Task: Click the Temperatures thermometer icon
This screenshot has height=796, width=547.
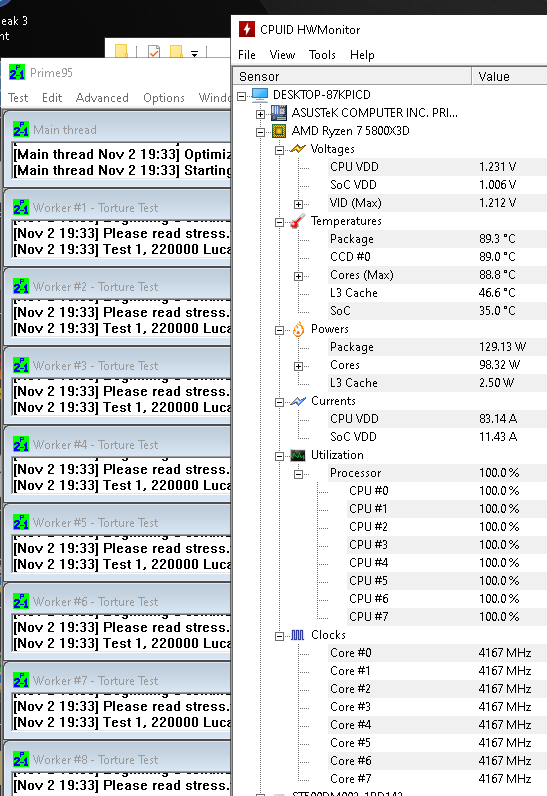Action: [x=298, y=221]
